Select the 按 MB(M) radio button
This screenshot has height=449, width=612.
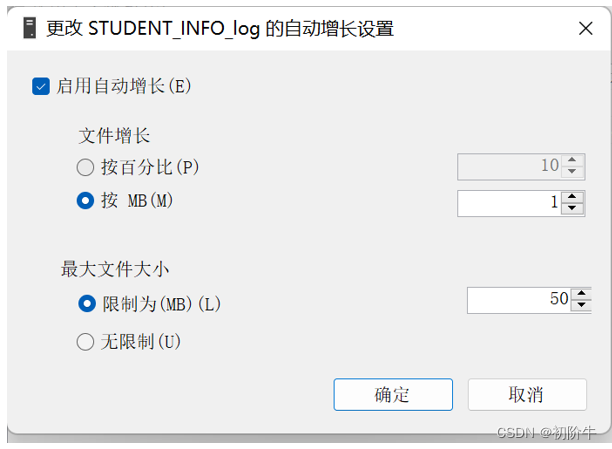[x=85, y=201]
